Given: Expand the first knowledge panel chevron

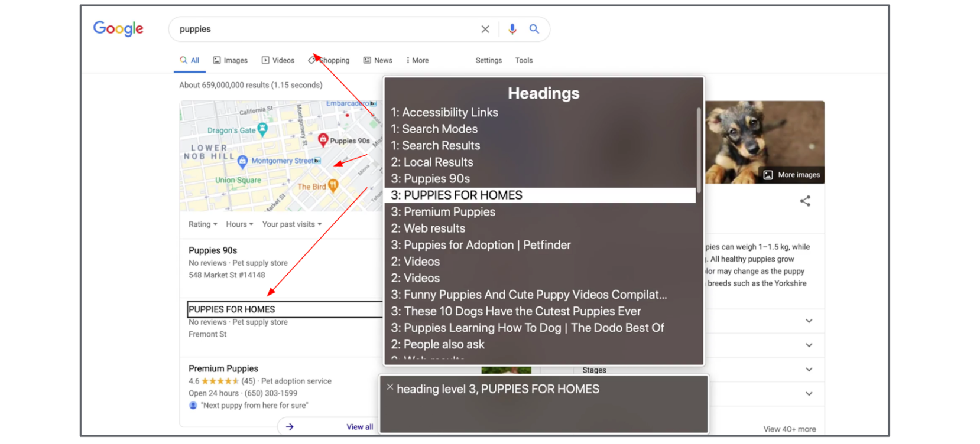Looking at the screenshot, I should [809, 321].
